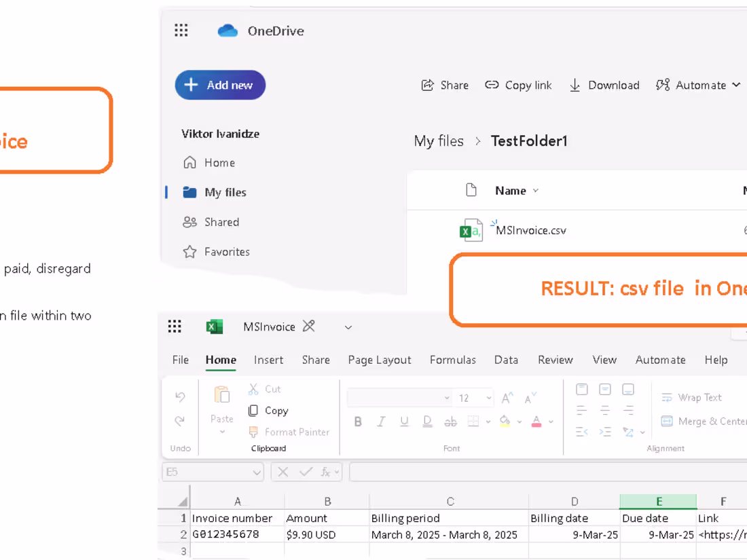Switch to the Review tab
Screen dimensions: 747x560
tap(555, 360)
